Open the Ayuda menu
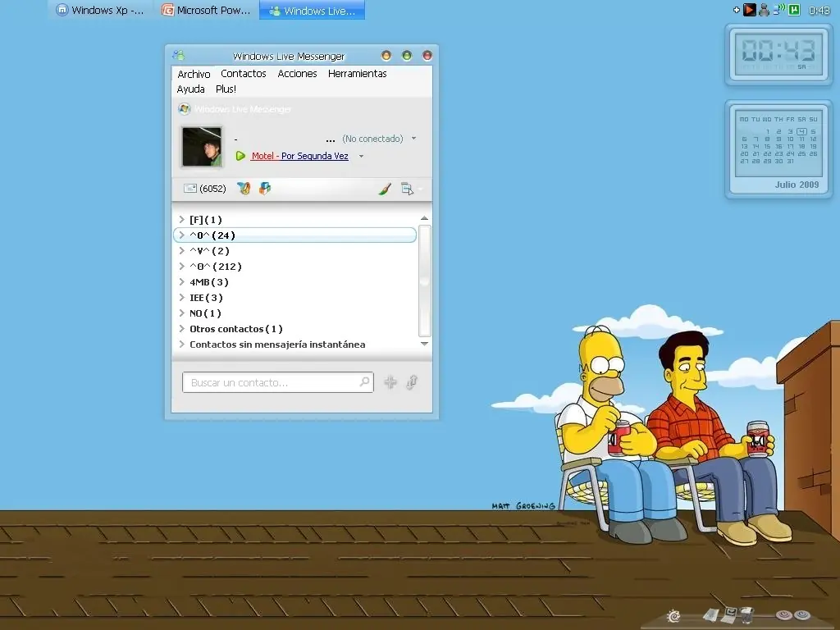The width and height of the screenshot is (840, 630). [x=190, y=89]
